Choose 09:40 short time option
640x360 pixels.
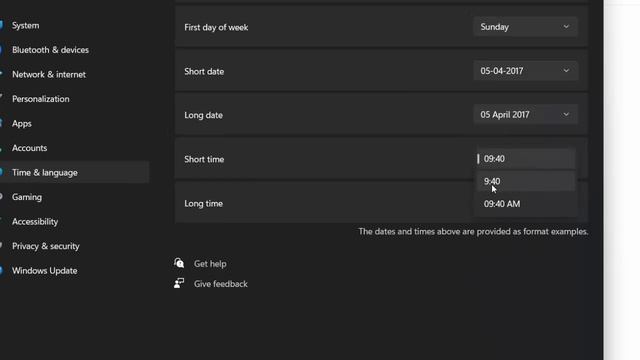coord(526,159)
